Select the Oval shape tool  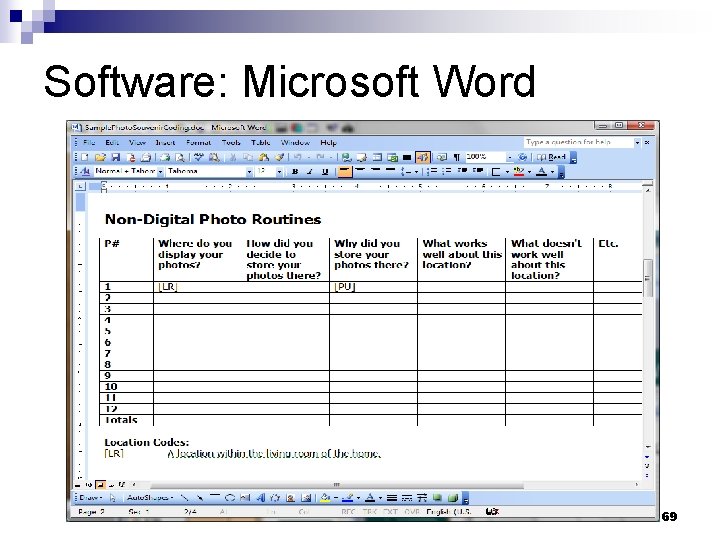pyautogui.click(x=230, y=498)
